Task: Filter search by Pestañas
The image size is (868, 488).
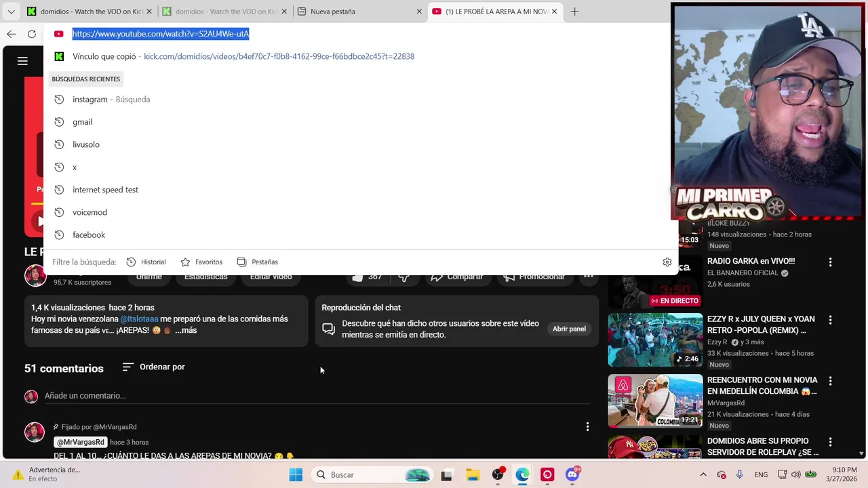Action: [x=257, y=262]
